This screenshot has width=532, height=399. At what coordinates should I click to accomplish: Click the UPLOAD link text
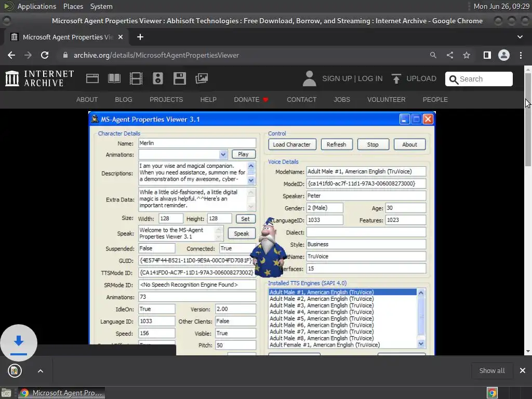pyautogui.click(x=421, y=79)
